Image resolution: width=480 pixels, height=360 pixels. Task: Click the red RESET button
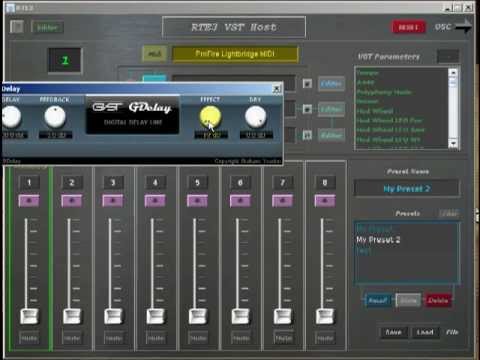[408, 27]
